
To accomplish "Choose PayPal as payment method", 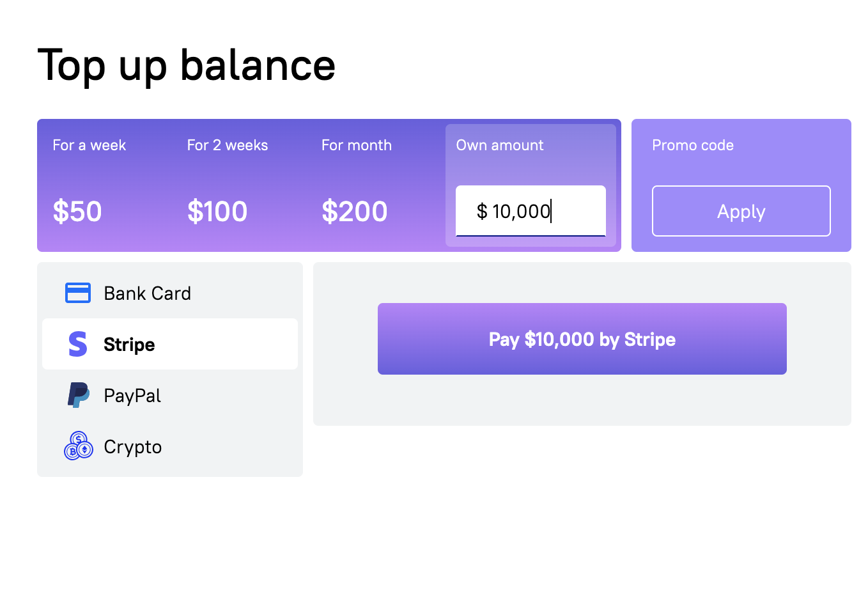I will click(x=170, y=395).
